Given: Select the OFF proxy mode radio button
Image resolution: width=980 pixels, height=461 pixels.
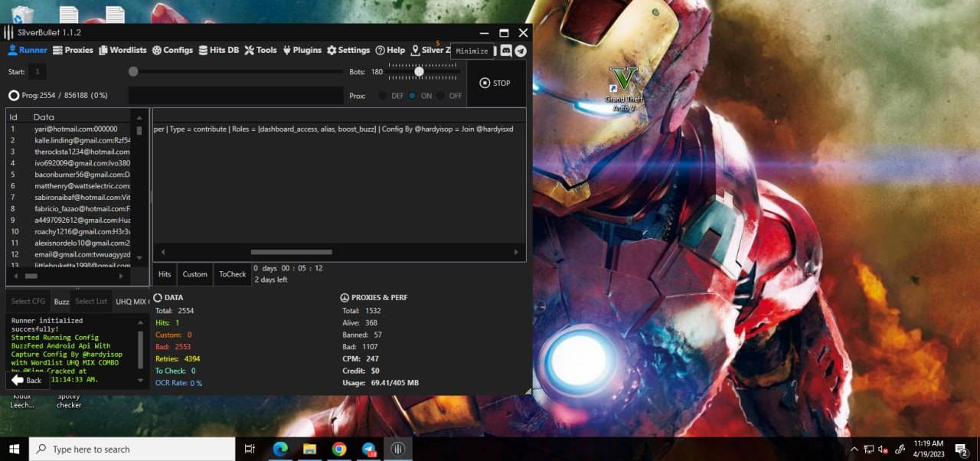Looking at the screenshot, I should tap(441, 96).
